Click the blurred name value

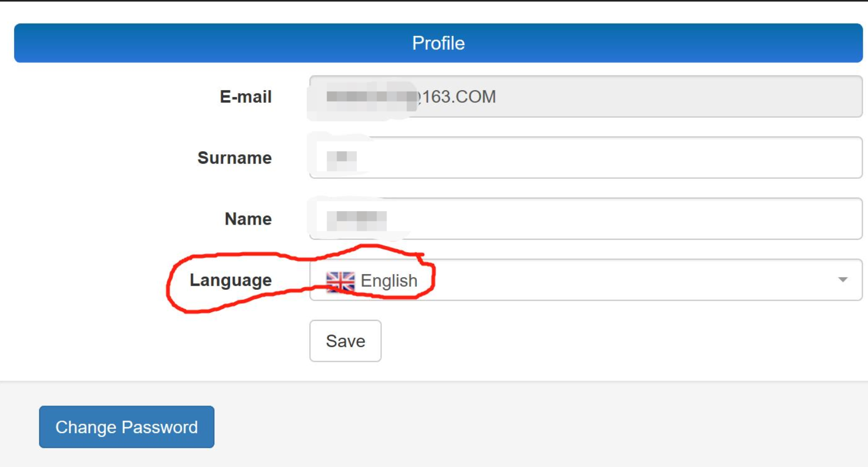coord(357,220)
